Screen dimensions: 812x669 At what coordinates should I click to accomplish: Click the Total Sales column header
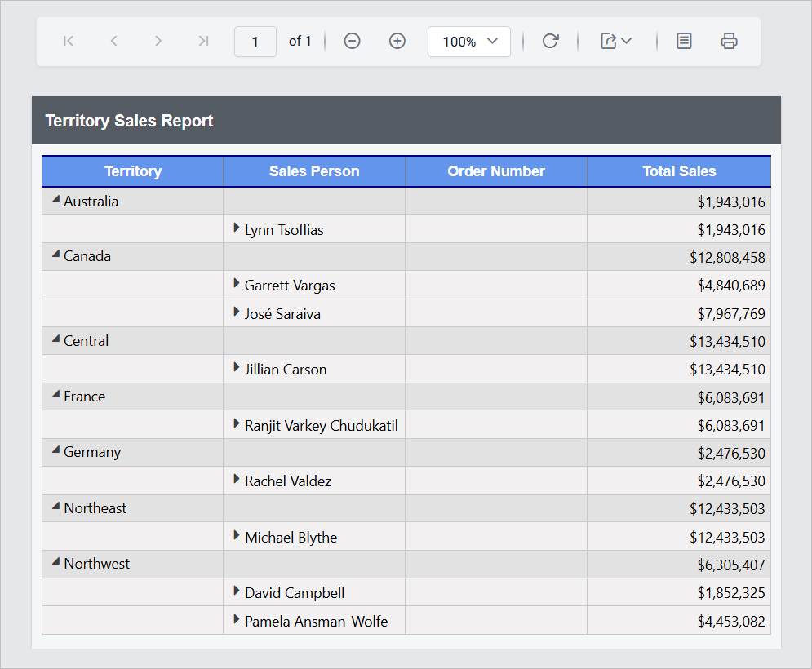tap(678, 171)
